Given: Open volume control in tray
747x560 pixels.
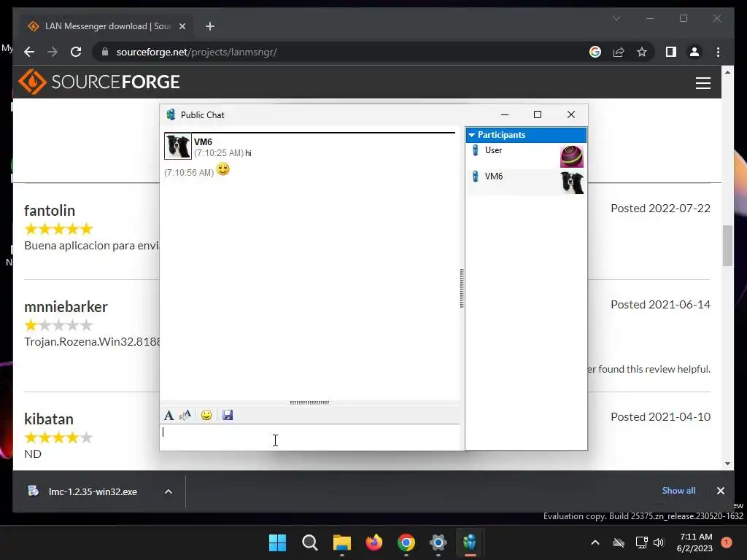Looking at the screenshot, I should tap(659, 542).
